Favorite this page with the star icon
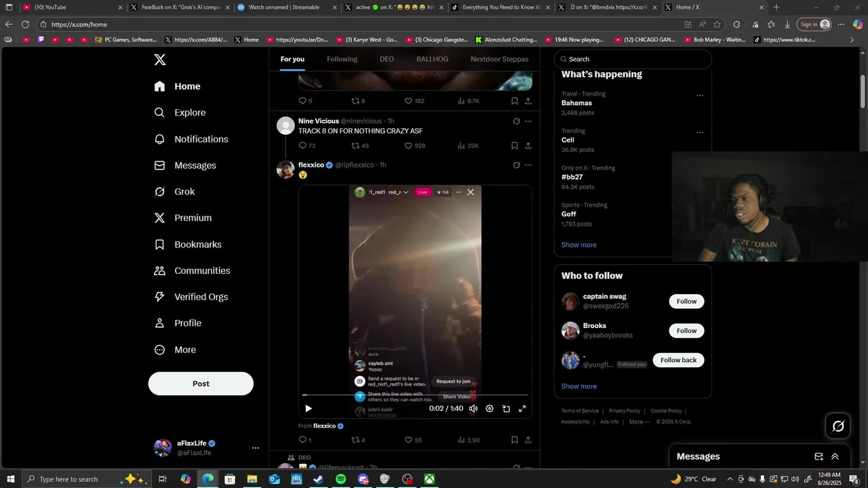This screenshot has width=868, height=488. click(717, 24)
